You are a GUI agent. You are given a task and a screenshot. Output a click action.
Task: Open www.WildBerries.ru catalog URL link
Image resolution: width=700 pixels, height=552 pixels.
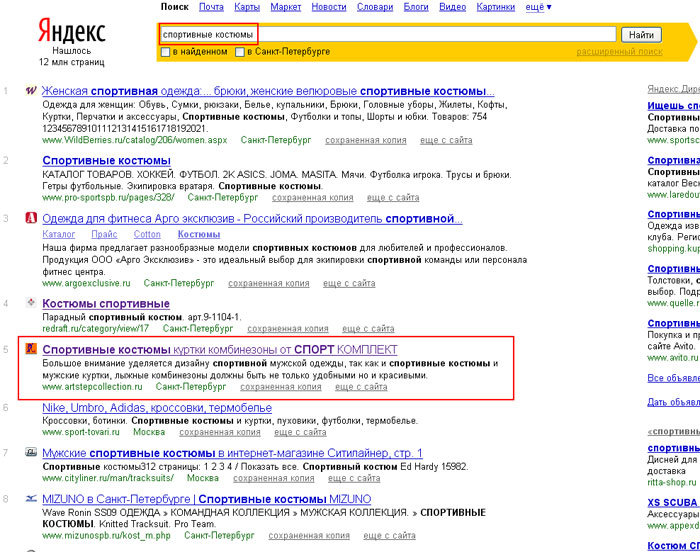click(135, 140)
